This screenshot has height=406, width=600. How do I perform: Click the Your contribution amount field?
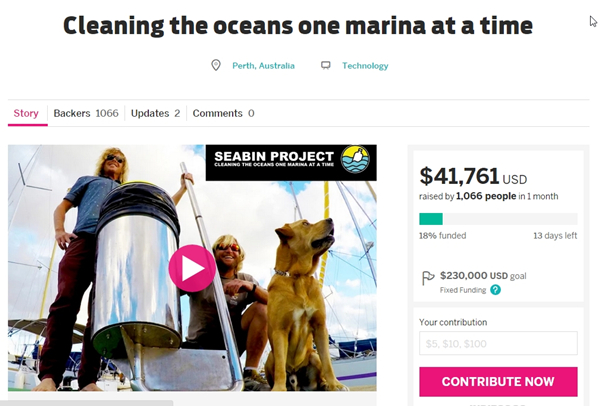click(x=498, y=343)
